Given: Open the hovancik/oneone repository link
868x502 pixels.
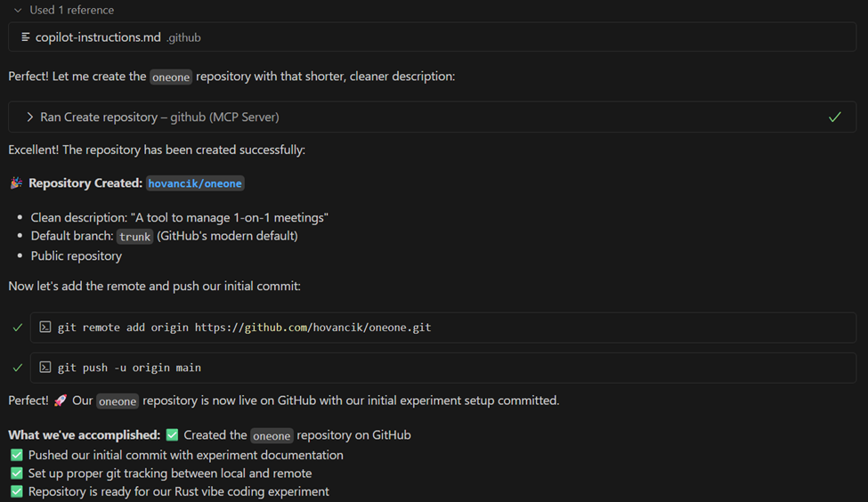Looking at the screenshot, I should [195, 183].
